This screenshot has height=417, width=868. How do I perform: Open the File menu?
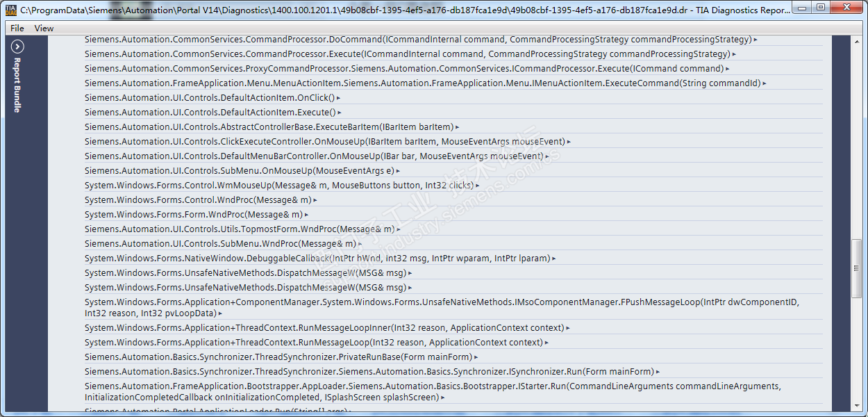(17, 28)
